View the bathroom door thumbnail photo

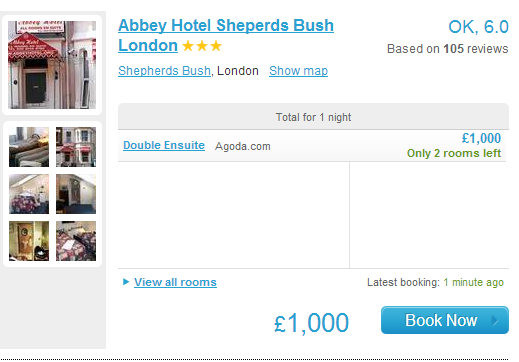[x=29, y=241]
